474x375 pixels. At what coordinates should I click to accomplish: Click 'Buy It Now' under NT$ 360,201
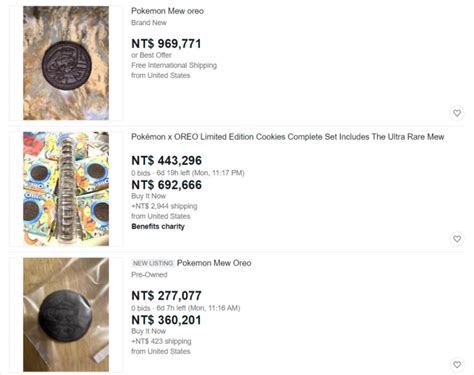coord(148,331)
